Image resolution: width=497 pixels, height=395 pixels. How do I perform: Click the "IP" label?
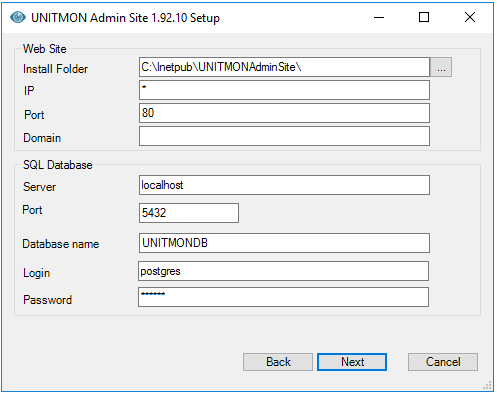(29, 91)
